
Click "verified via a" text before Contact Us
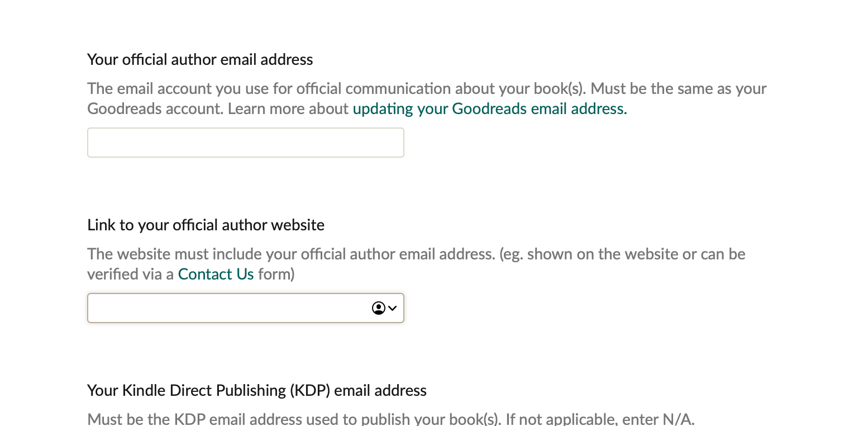pyautogui.click(x=130, y=274)
